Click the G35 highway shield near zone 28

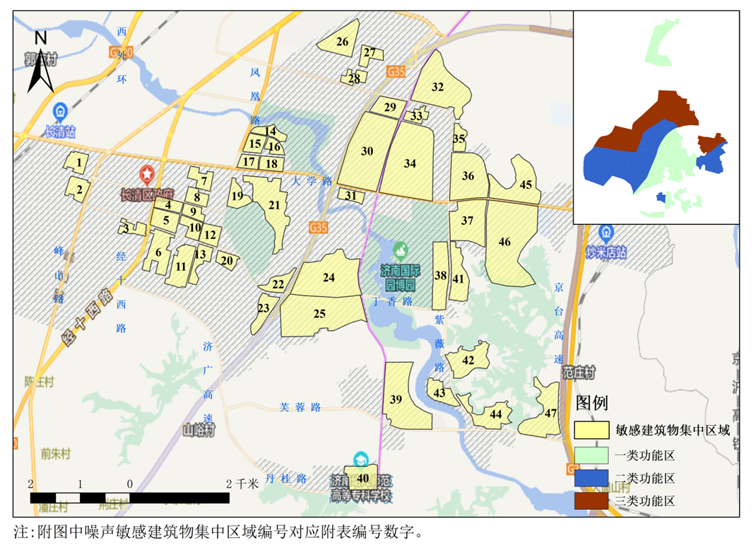click(396, 71)
